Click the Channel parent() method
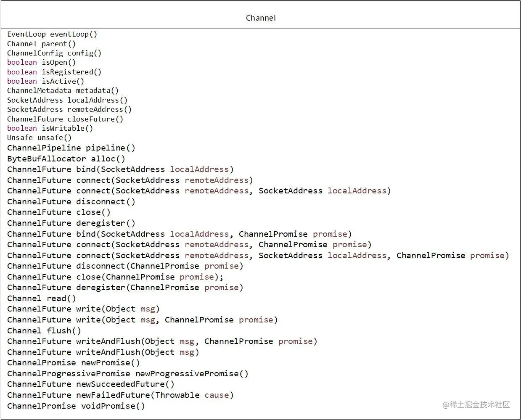 (42, 44)
